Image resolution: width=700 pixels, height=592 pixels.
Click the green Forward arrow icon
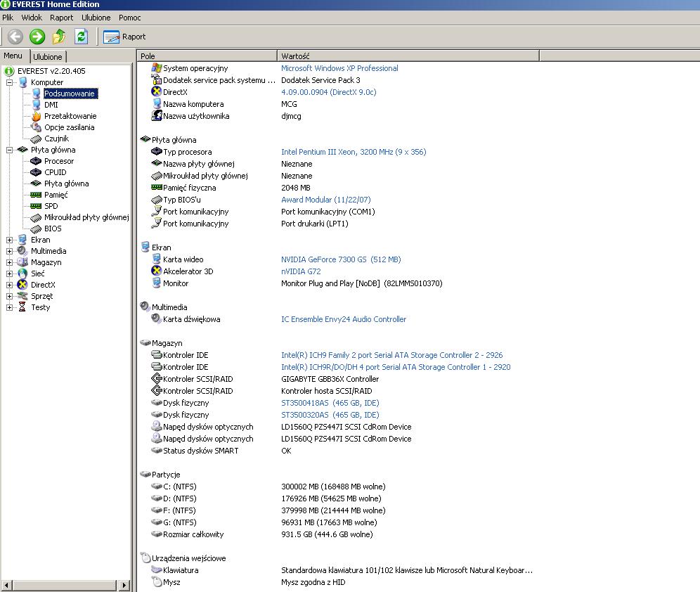coord(37,37)
